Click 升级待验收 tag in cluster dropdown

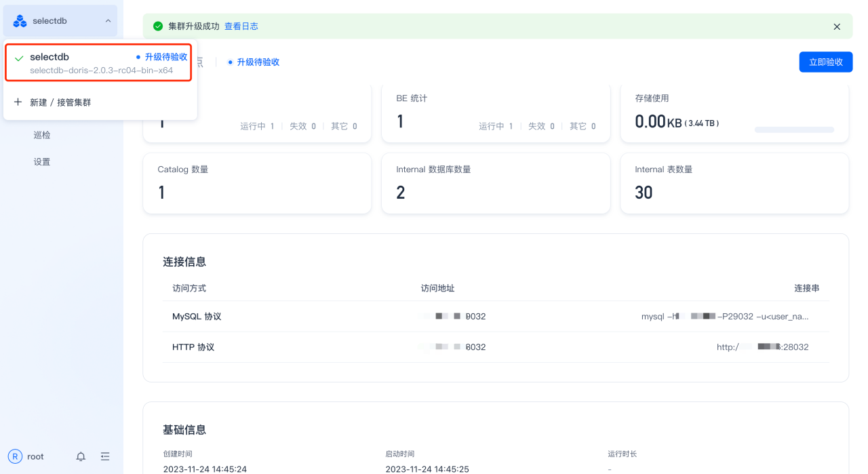click(x=166, y=57)
